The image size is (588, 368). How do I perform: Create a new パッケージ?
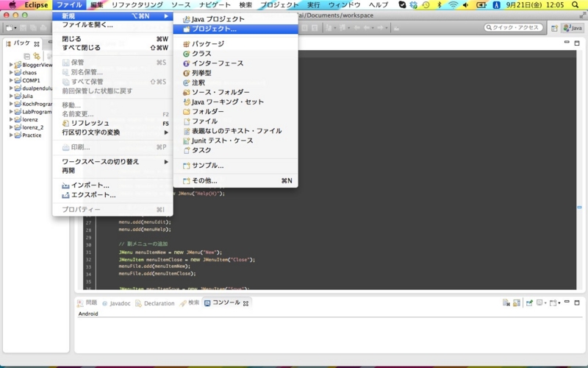click(235, 44)
